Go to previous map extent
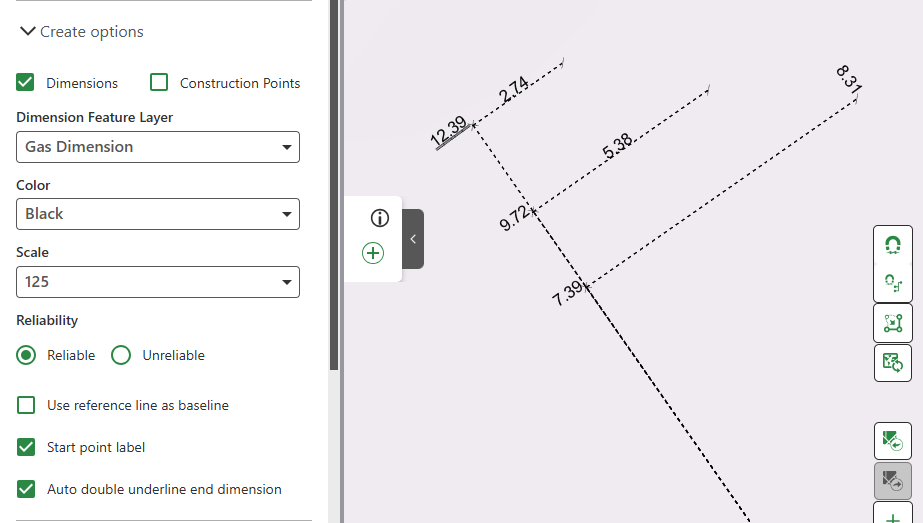This screenshot has height=523, width=923. point(893,441)
